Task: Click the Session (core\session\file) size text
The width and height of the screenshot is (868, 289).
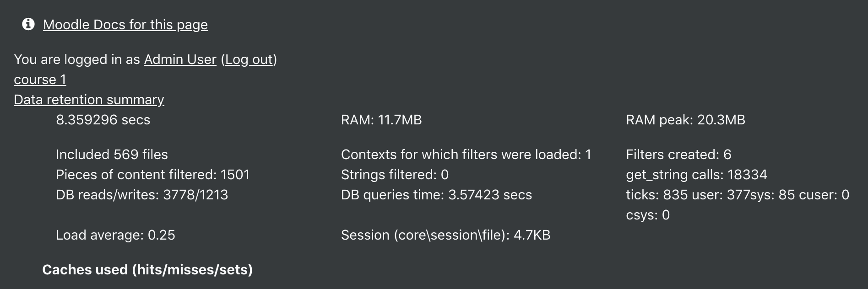Action: click(x=445, y=235)
